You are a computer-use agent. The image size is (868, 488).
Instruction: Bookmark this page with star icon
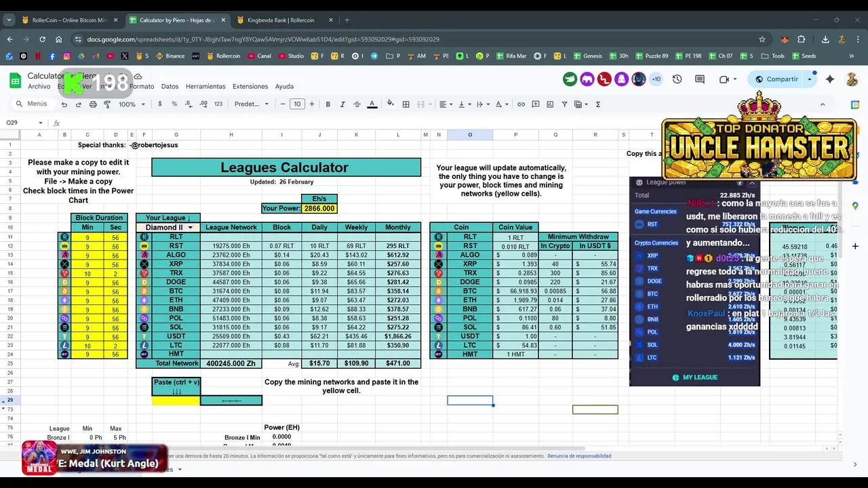point(762,39)
